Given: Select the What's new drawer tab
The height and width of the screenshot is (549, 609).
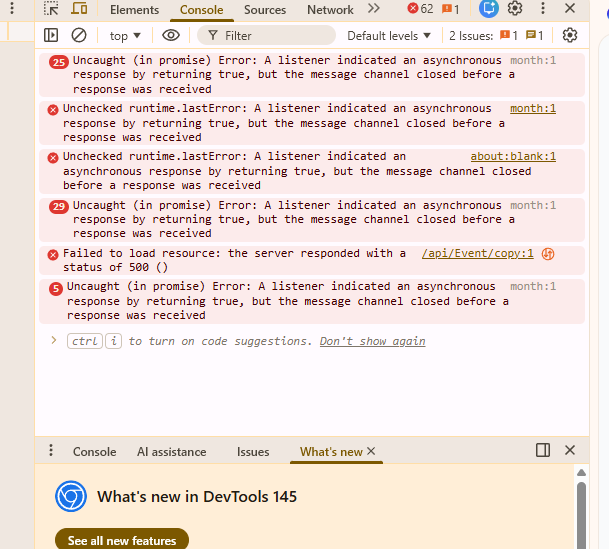Looking at the screenshot, I should point(331,452).
